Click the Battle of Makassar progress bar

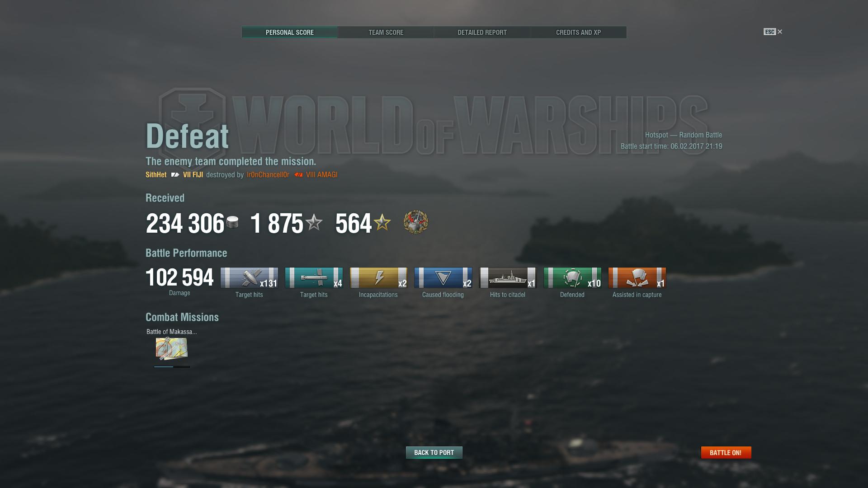(172, 366)
